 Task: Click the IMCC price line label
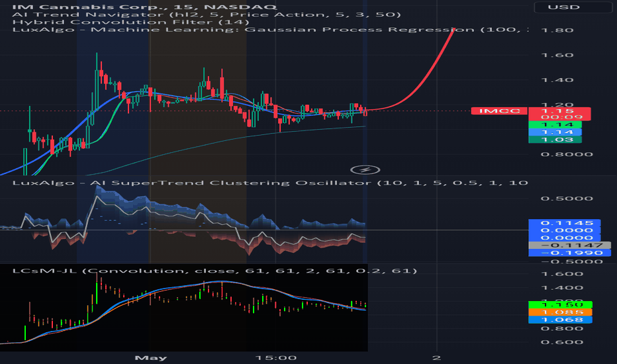coord(499,111)
